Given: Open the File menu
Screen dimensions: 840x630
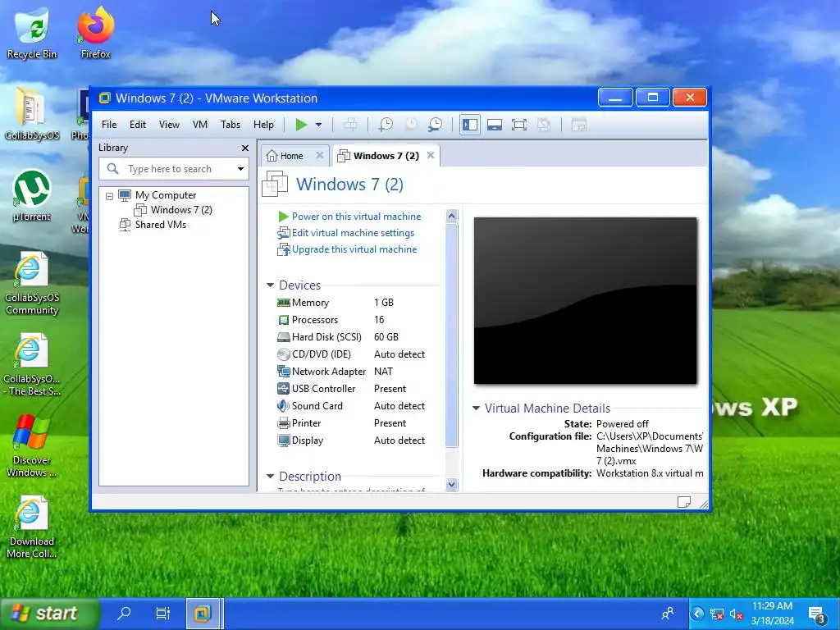Looking at the screenshot, I should [109, 125].
